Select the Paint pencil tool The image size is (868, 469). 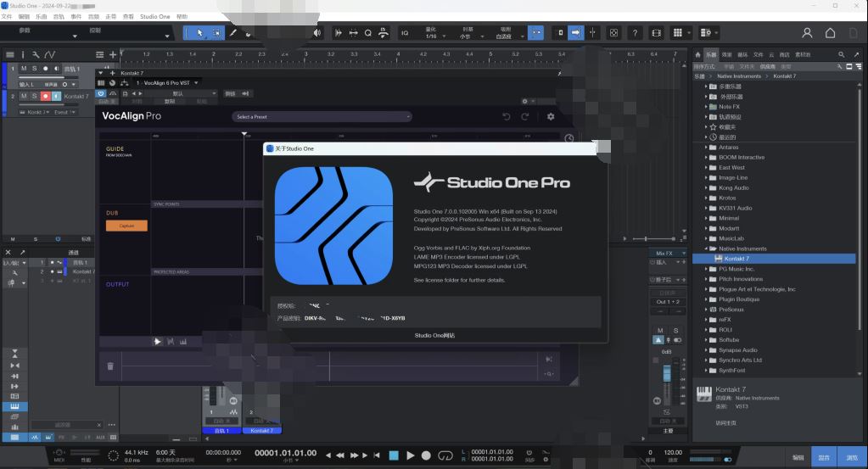pyautogui.click(x=233, y=33)
